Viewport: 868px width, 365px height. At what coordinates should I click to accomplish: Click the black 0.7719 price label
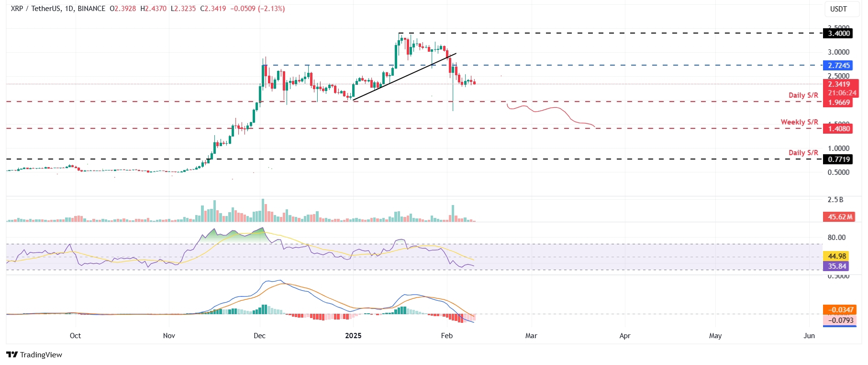839,160
